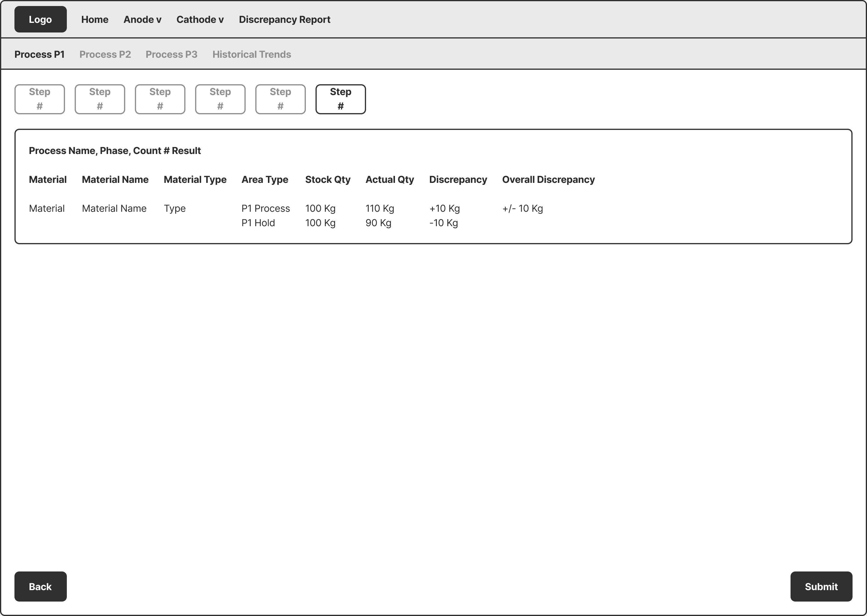
Task: Select the currently highlighted last Step button
Action: coord(340,99)
